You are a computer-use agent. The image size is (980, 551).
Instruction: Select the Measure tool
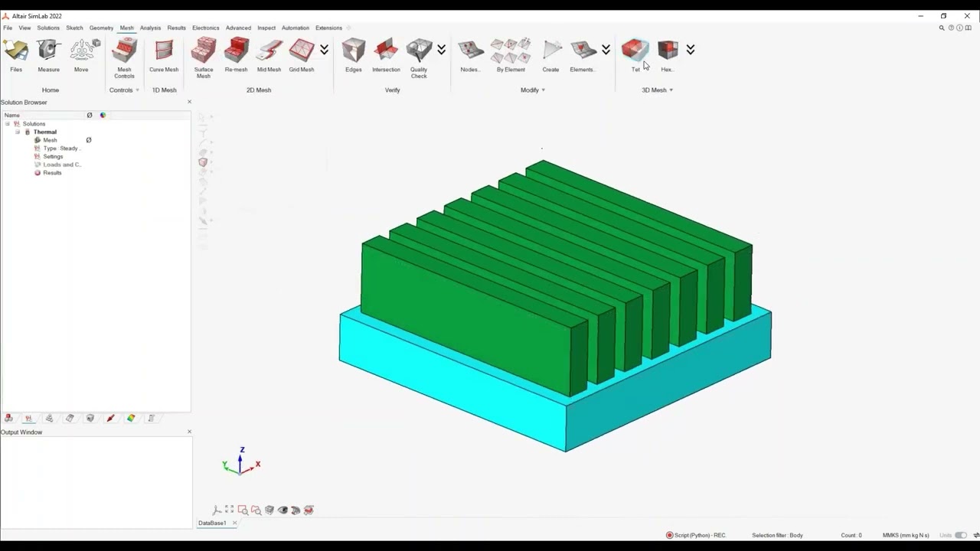[48, 56]
